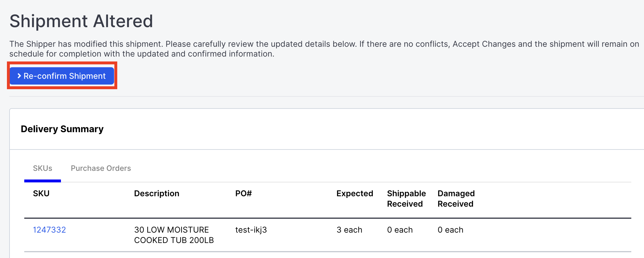This screenshot has width=644, height=258.
Task: Click the SKU column header
Action: 41,193
